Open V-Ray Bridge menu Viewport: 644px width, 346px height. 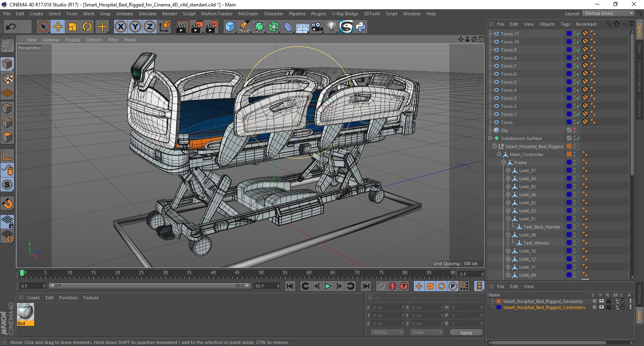345,14
